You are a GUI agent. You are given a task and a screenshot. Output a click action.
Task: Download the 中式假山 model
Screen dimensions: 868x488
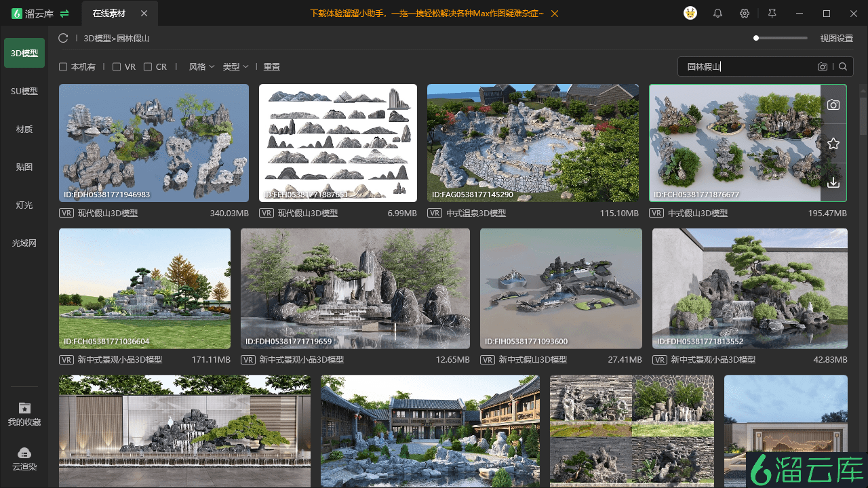point(833,182)
